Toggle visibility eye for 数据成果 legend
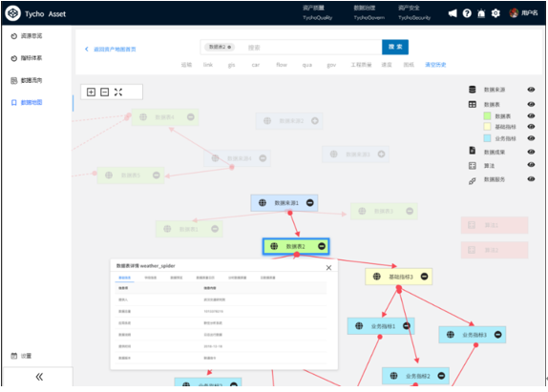Screen dimensions: 548x392 pos(531,152)
